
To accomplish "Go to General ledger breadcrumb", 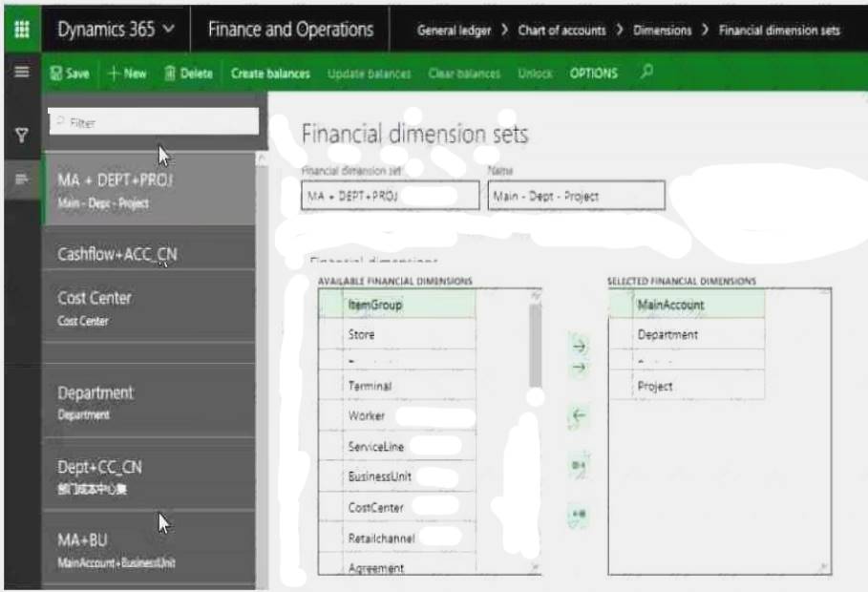I will point(454,31).
